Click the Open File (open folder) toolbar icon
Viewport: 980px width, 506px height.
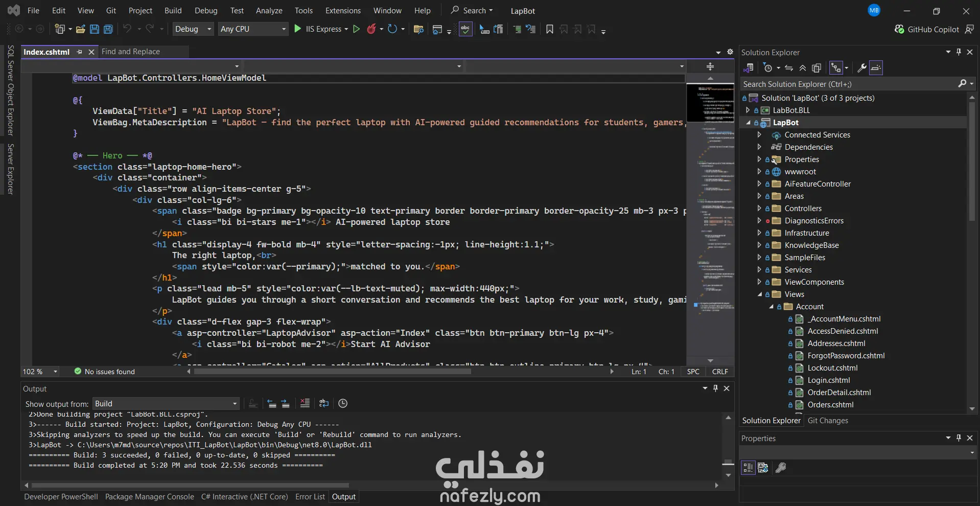click(x=80, y=29)
